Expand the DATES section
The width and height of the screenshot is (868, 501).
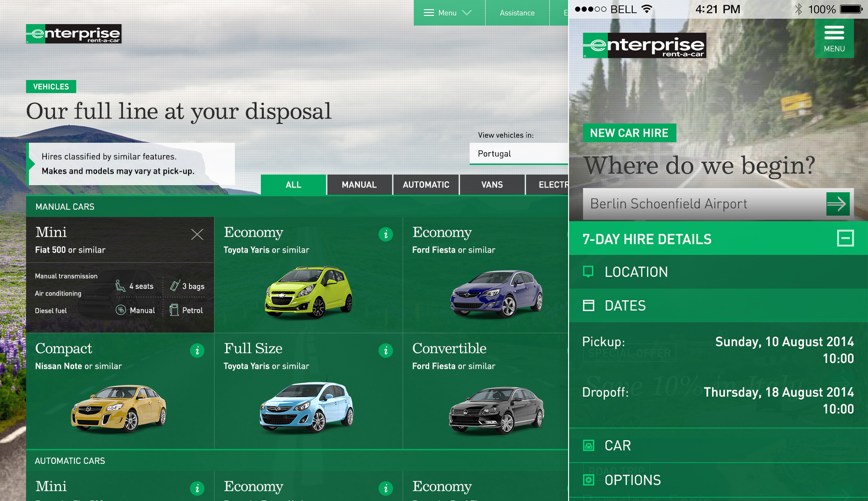(625, 306)
